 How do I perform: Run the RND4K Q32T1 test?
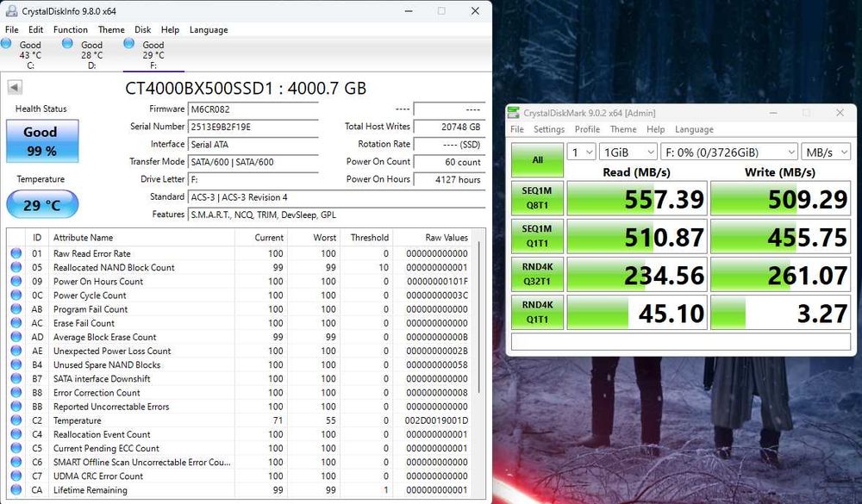tap(537, 274)
